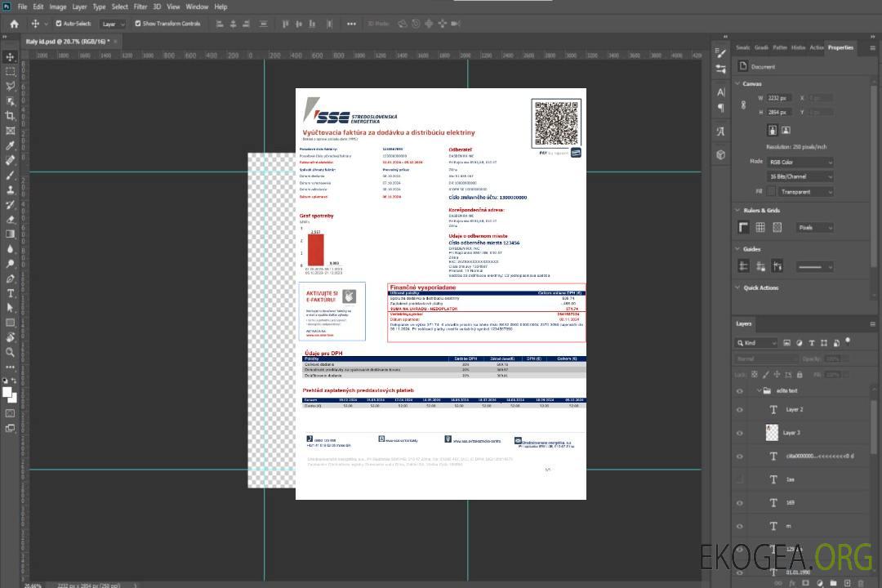The width and height of the screenshot is (882, 588).
Task: Open the Auto-Select Layer dropdown
Action: coord(113,24)
